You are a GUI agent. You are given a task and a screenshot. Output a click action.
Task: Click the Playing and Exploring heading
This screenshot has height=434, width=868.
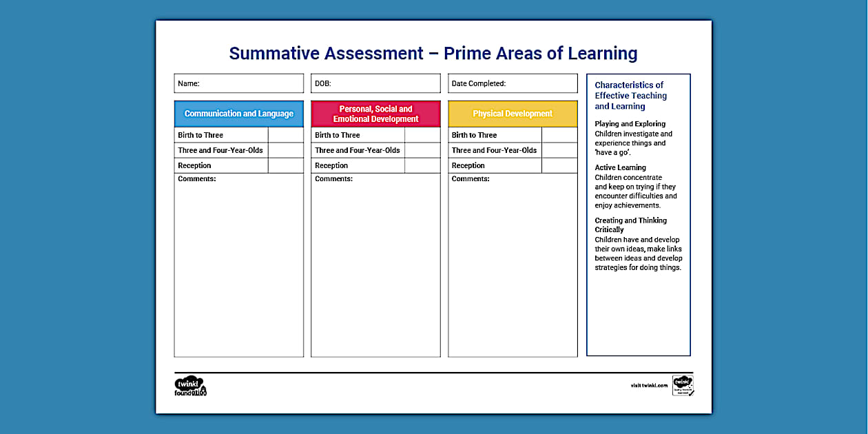click(628, 123)
